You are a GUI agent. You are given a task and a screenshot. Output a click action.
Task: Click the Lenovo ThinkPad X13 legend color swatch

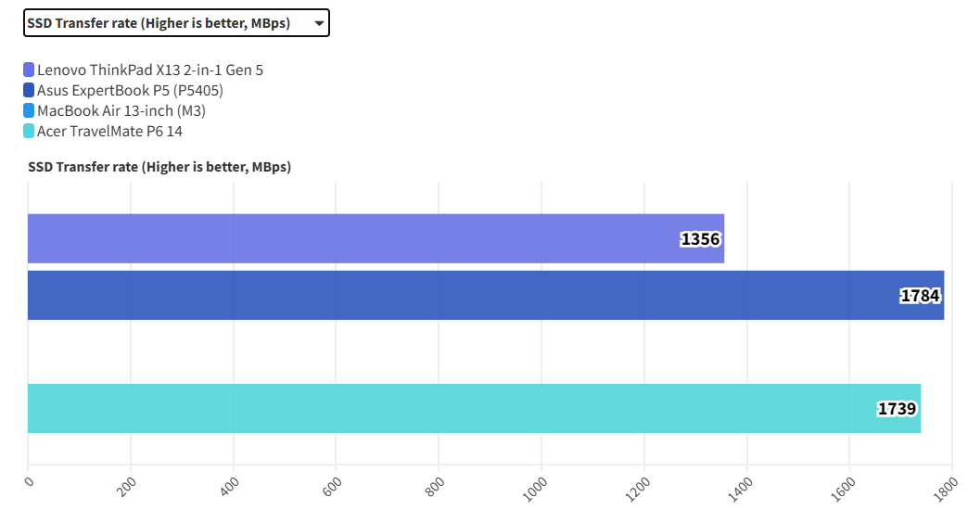pos(29,70)
